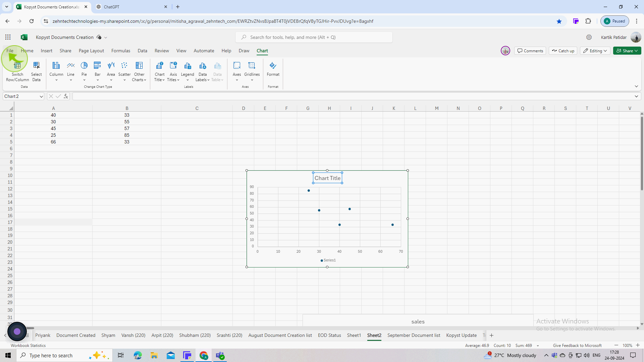This screenshot has width=644, height=362.
Task: Open Workbook Statistics
Action: pos(28,345)
